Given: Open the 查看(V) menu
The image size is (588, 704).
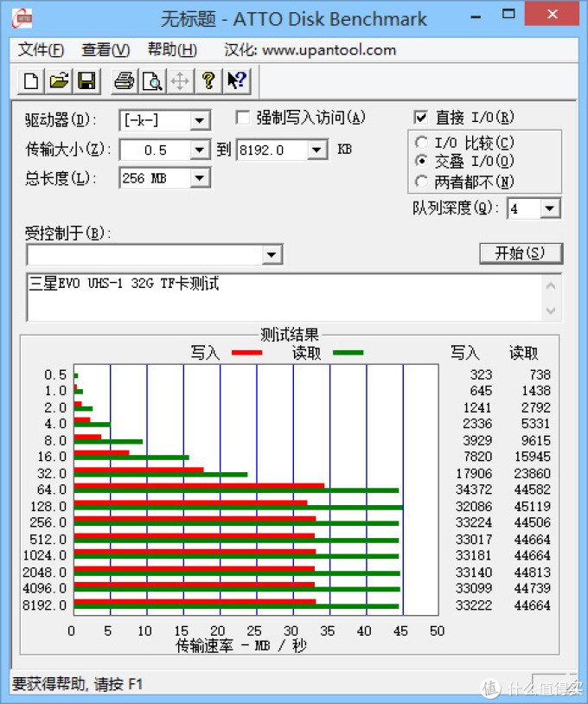Looking at the screenshot, I should pos(105,50).
